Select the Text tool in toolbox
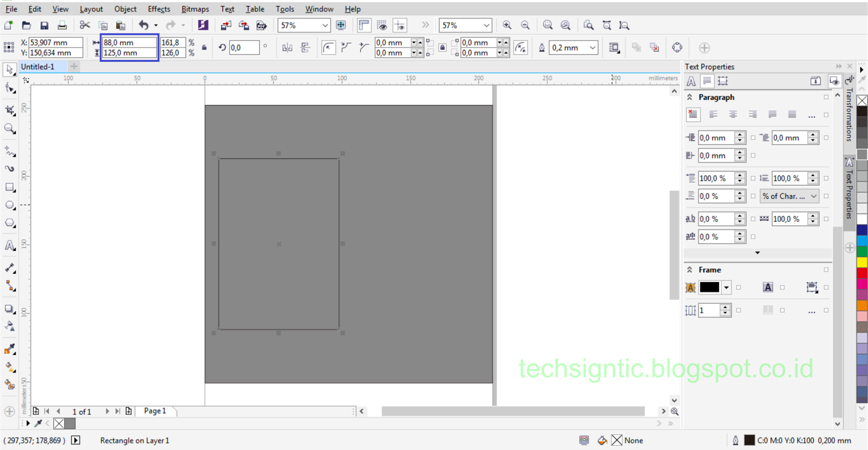 click(10, 246)
